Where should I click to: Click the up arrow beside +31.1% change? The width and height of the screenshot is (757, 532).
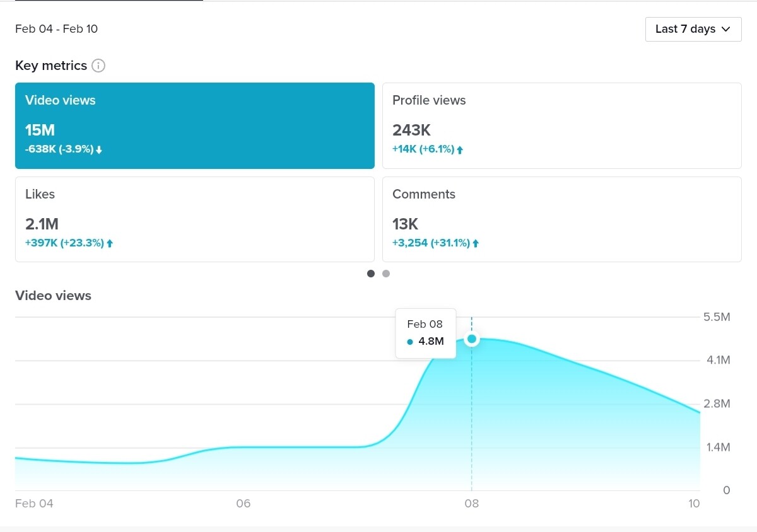point(476,243)
